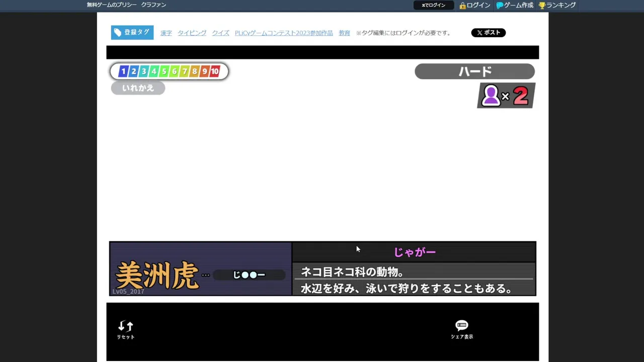Select level 3 tile

pos(143,71)
